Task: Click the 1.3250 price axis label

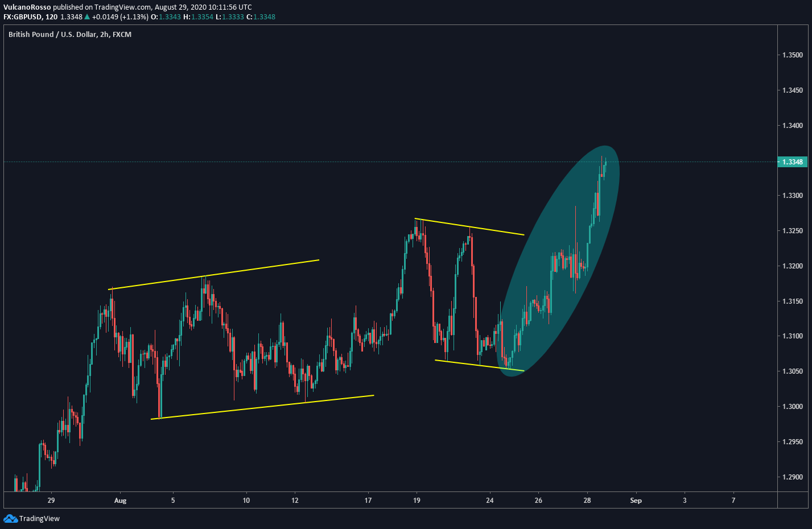Action: (793, 231)
